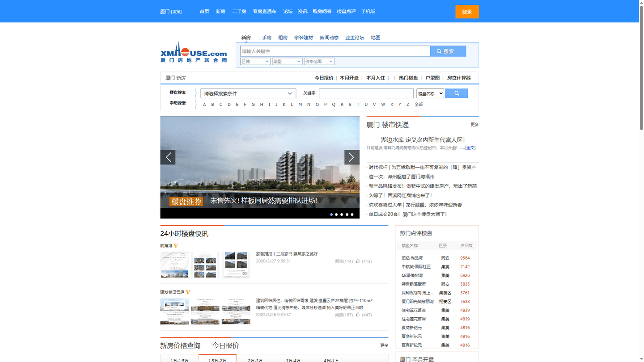Open the 户型图 link
Screen dimensions: 644x362
pos(432,78)
